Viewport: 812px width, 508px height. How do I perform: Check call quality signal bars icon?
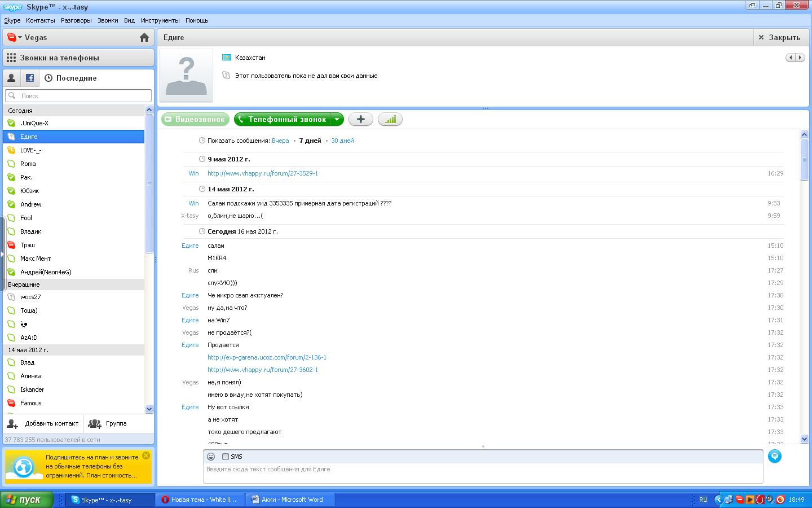pyautogui.click(x=390, y=119)
